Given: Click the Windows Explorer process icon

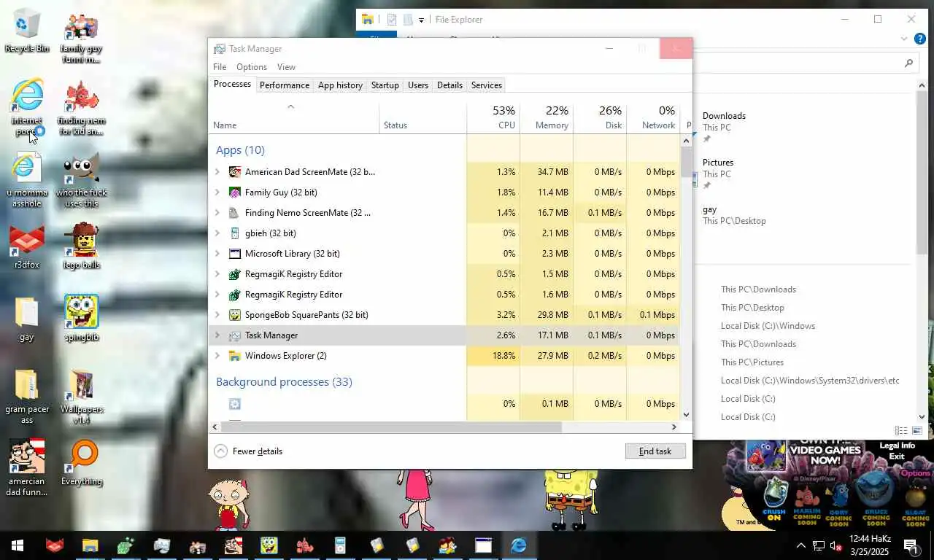Looking at the screenshot, I should tap(234, 356).
